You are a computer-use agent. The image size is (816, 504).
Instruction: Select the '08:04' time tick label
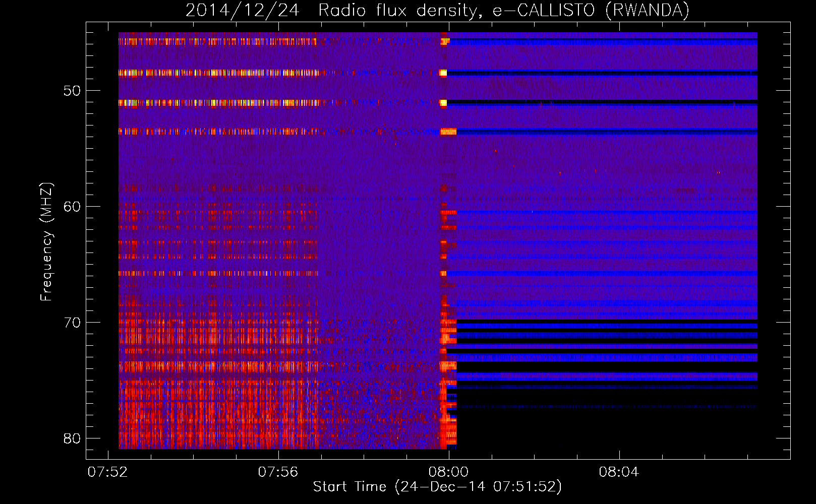pyautogui.click(x=619, y=472)
